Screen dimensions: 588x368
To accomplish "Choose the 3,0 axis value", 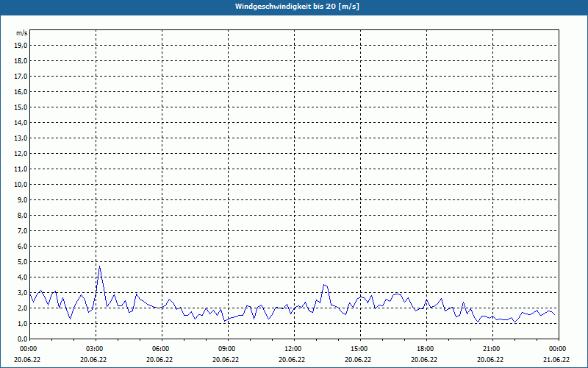I will point(23,292).
